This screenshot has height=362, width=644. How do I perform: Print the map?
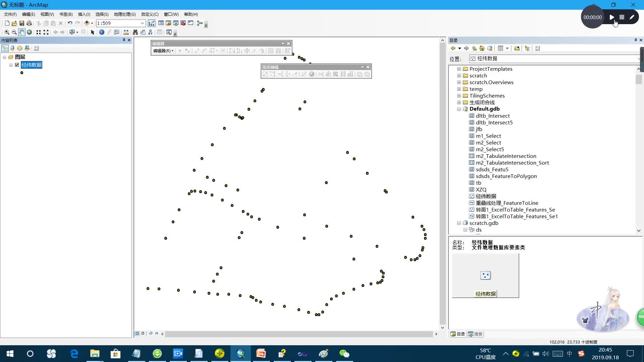coord(29,23)
